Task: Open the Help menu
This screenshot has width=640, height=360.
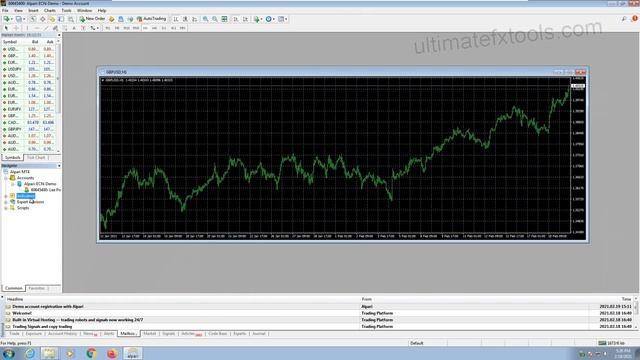Action: (x=102, y=11)
